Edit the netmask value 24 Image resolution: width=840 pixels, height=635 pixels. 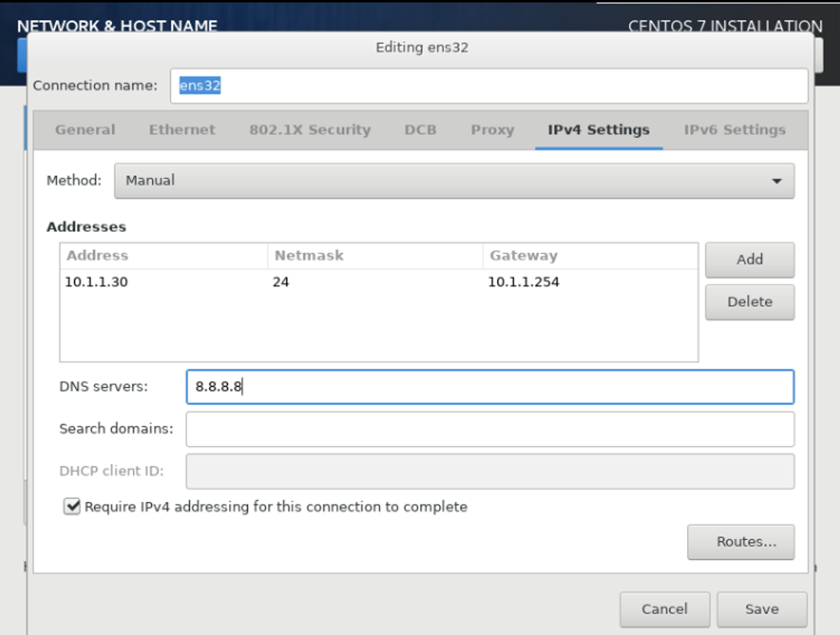pos(281,282)
